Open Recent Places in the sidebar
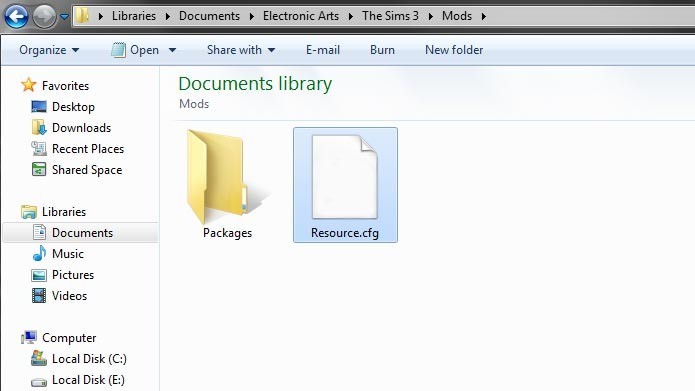Screen dimensions: 695x391 click(x=88, y=149)
